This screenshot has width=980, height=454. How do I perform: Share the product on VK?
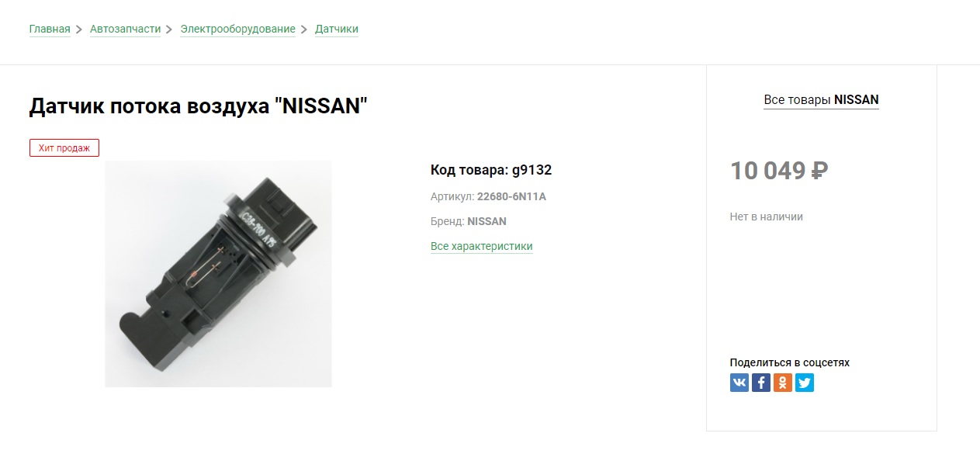pos(739,383)
